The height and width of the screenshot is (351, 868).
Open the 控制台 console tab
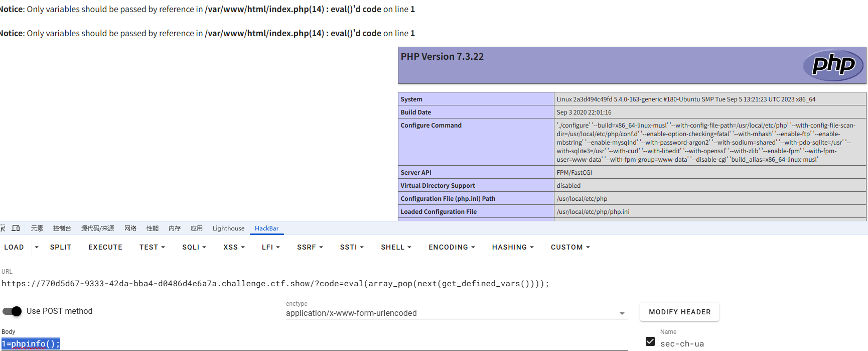[62, 228]
